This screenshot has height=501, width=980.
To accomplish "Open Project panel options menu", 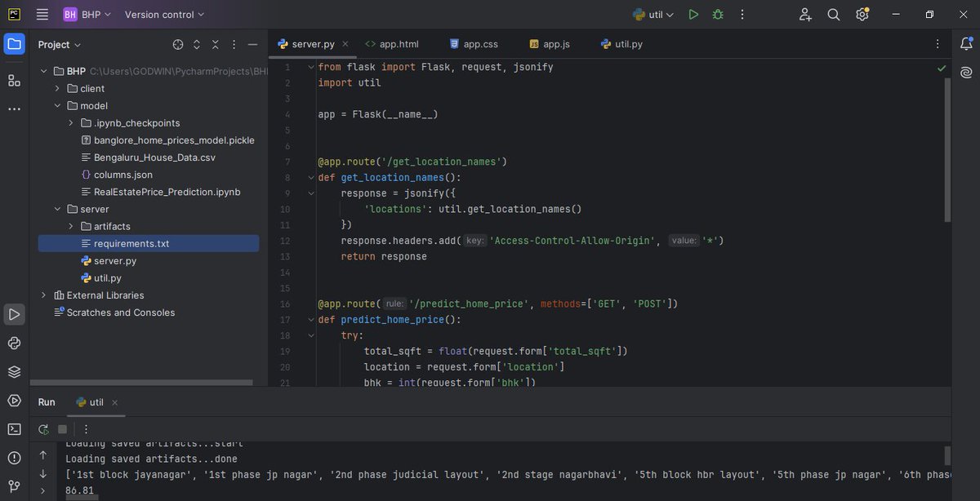I will pos(234,45).
